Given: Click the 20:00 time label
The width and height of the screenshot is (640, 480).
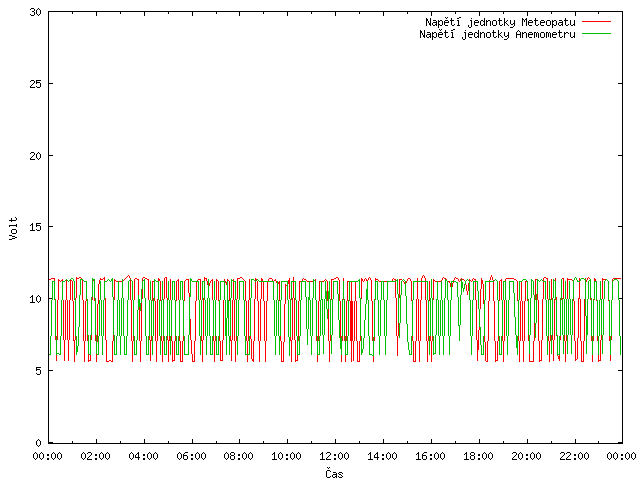Looking at the screenshot, I should click(x=527, y=456).
